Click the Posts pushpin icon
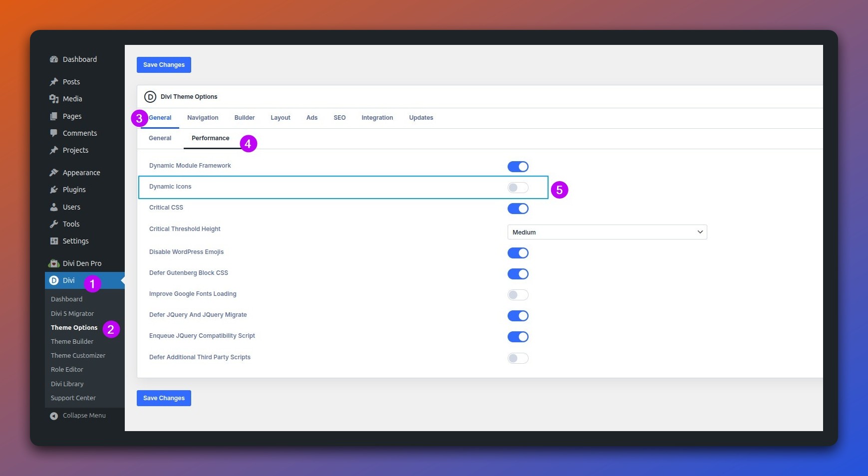 (54, 82)
